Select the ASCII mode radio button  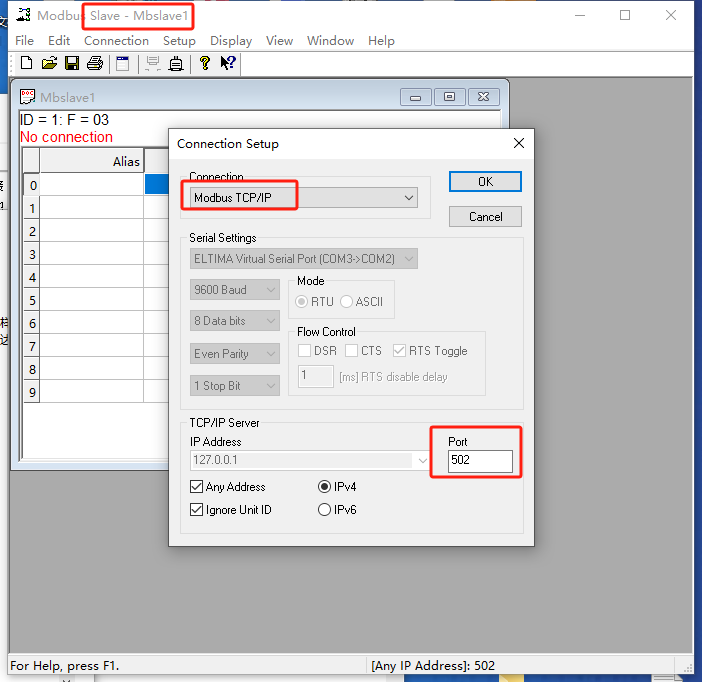(347, 302)
